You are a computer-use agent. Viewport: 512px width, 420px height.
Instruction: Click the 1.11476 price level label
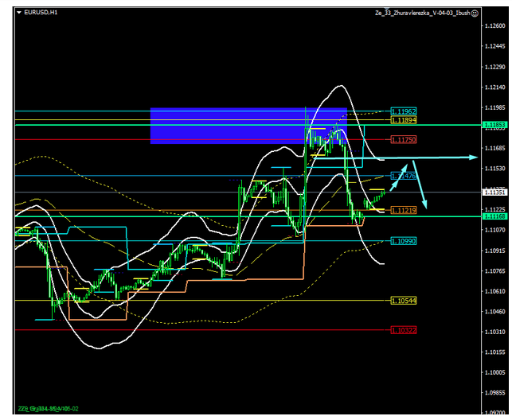(404, 175)
